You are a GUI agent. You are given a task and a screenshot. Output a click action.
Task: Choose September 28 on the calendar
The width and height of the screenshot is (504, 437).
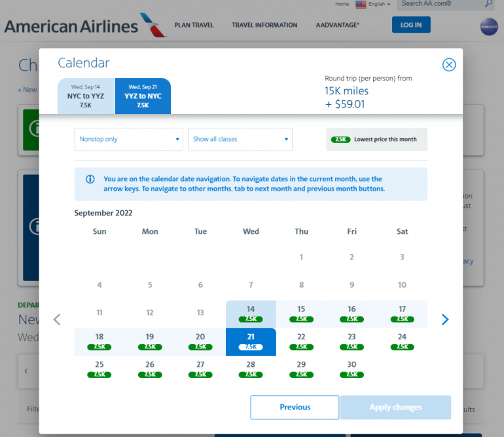251,368
